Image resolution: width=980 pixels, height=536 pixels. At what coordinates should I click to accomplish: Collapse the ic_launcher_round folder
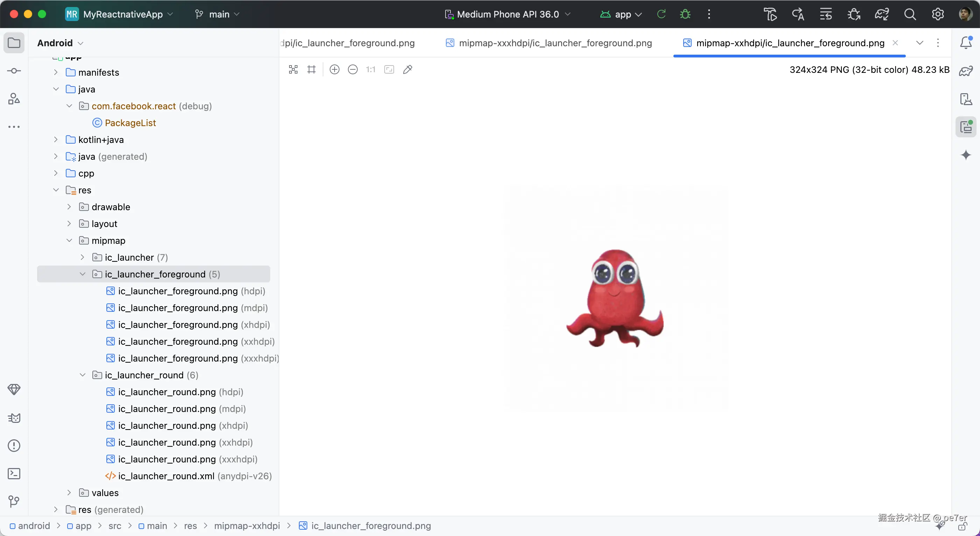[x=83, y=375]
